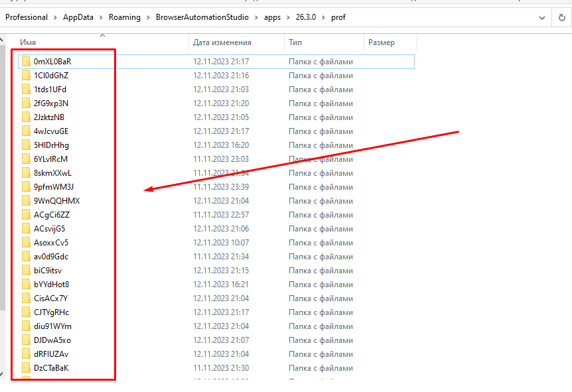The height and width of the screenshot is (392, 572).
Task: Select folder icon next to 9pfmWM3J
Action: 27,187
